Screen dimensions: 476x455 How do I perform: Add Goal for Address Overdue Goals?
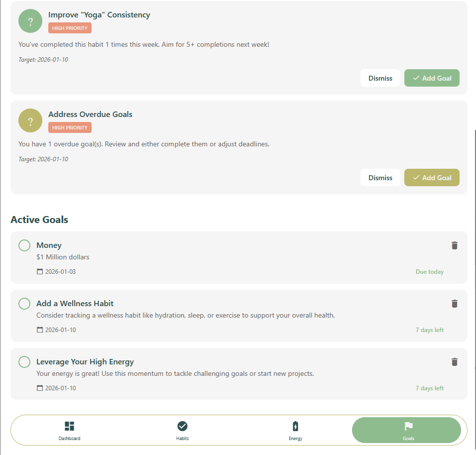point(432,178)
